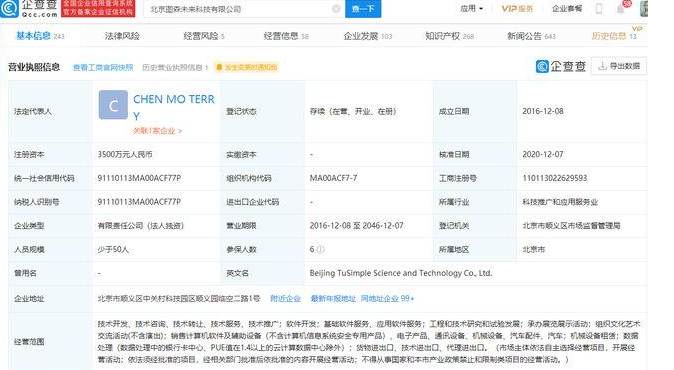Click registered capital 3500万元人民币
Viewport: 674px width, 370px height.
(125, 154)
